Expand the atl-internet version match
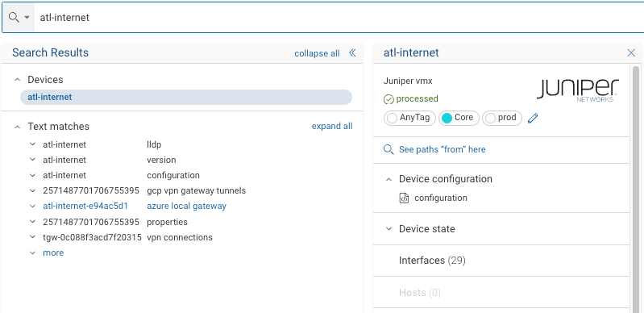This screenshot has width=644, height=313. [32, 160]
